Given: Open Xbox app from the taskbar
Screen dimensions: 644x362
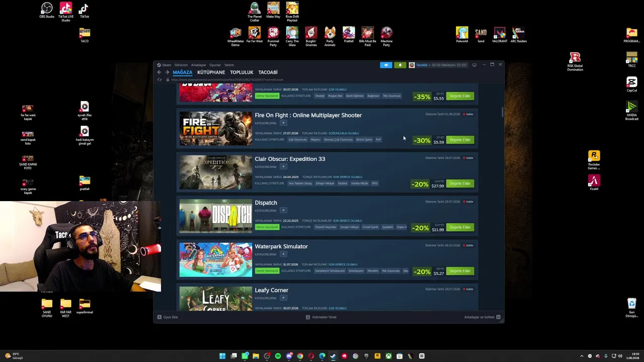Looking at the screenshot, I should 388,356.
